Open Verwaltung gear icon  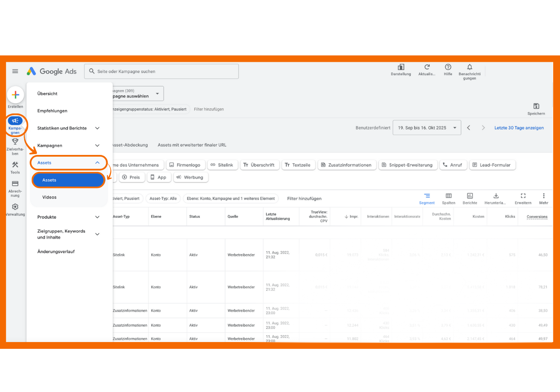point(15,207)
